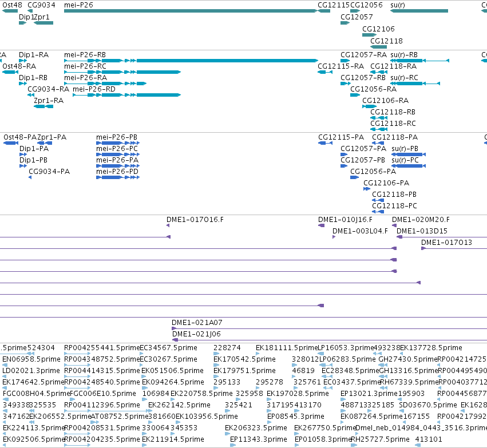Select the mei-P26-PC protein label

pyautogui.click(x=117, y=149)
